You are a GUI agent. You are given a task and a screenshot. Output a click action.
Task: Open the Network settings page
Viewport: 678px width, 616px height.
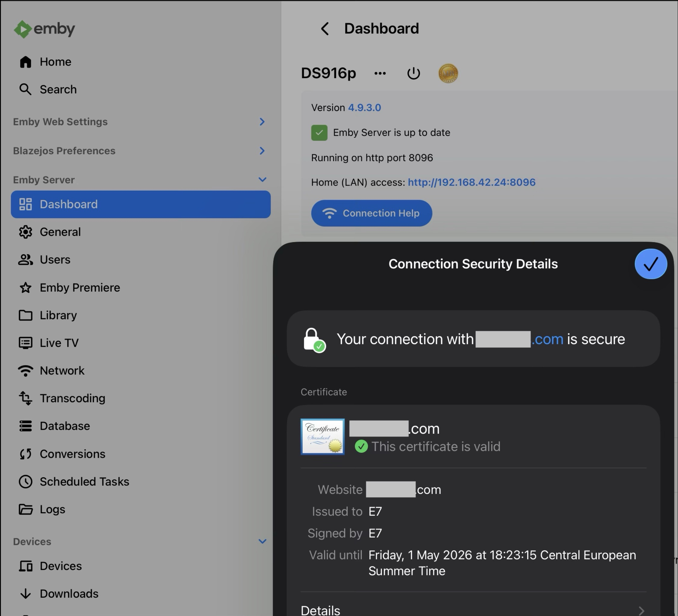tap(62, 371)
